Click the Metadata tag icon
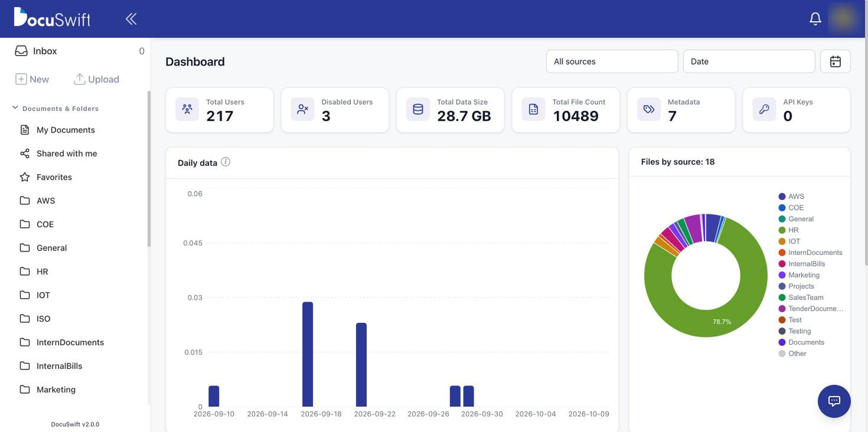The width and height of the screenshot is (868, 432). pyautogui.click(x=649, y=109)
